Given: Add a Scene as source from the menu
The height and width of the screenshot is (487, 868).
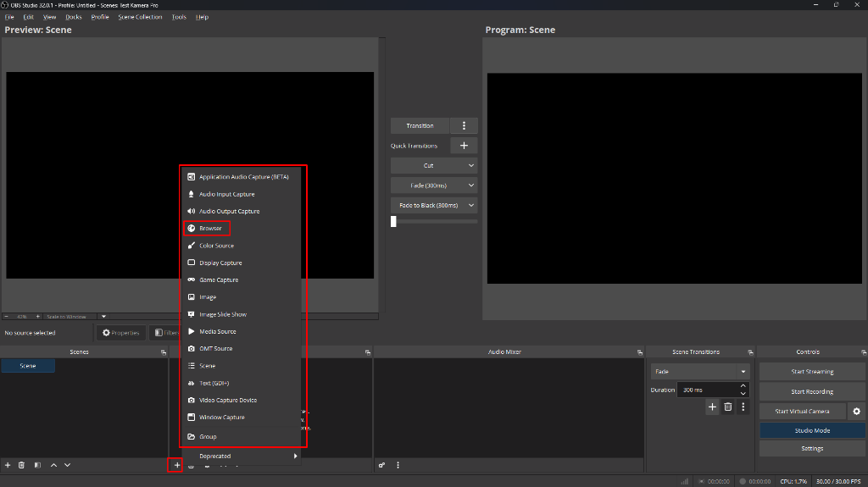Looking at the screenshot, I should [x=242, y=366].
